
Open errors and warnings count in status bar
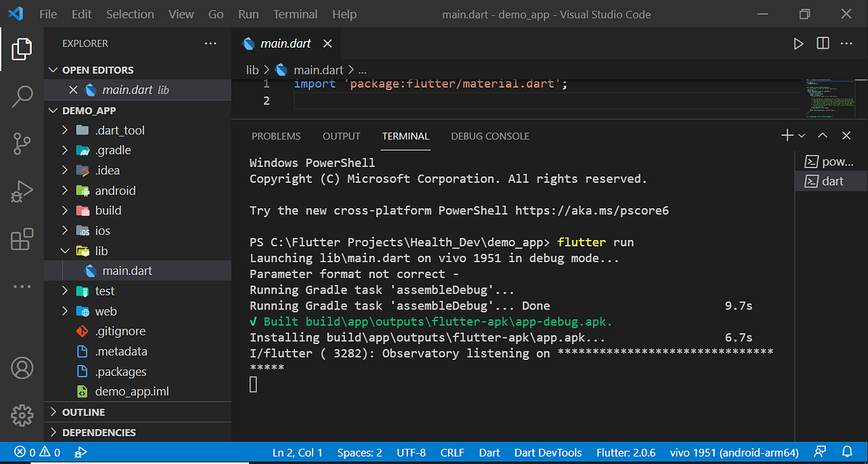[38, 452]
